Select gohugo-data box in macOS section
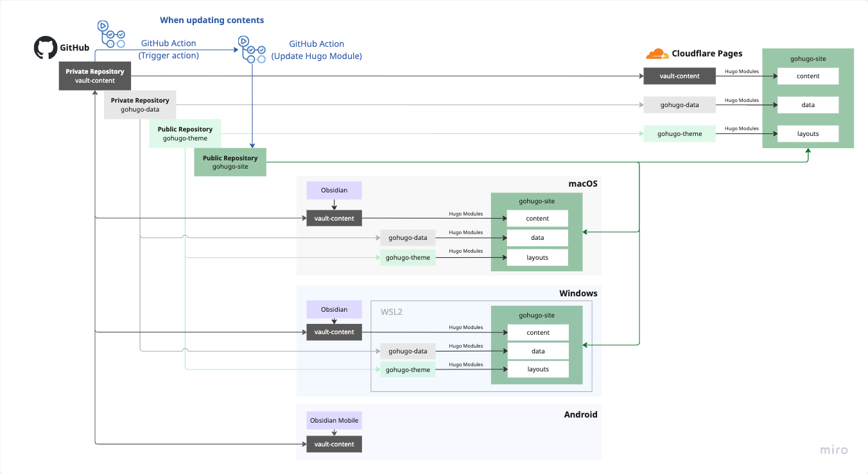868x474 pixels. coord(408,237)
